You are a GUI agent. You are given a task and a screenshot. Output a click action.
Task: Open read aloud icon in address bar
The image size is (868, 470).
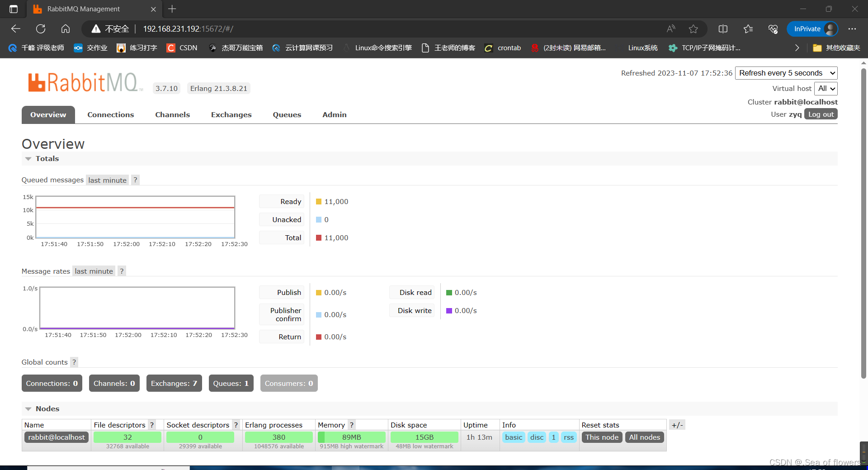pyautogui.click(x=671, y=29)
